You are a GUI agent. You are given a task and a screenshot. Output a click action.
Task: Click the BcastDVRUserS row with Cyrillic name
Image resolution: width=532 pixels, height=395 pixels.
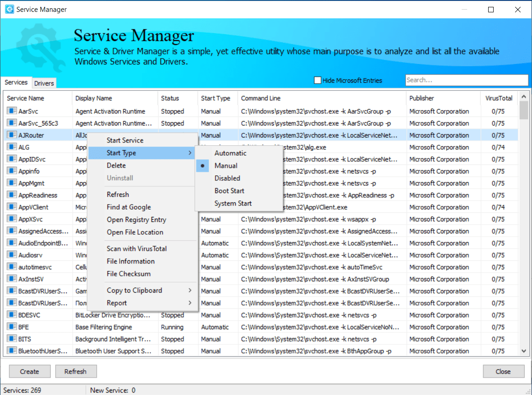point(261,303)
